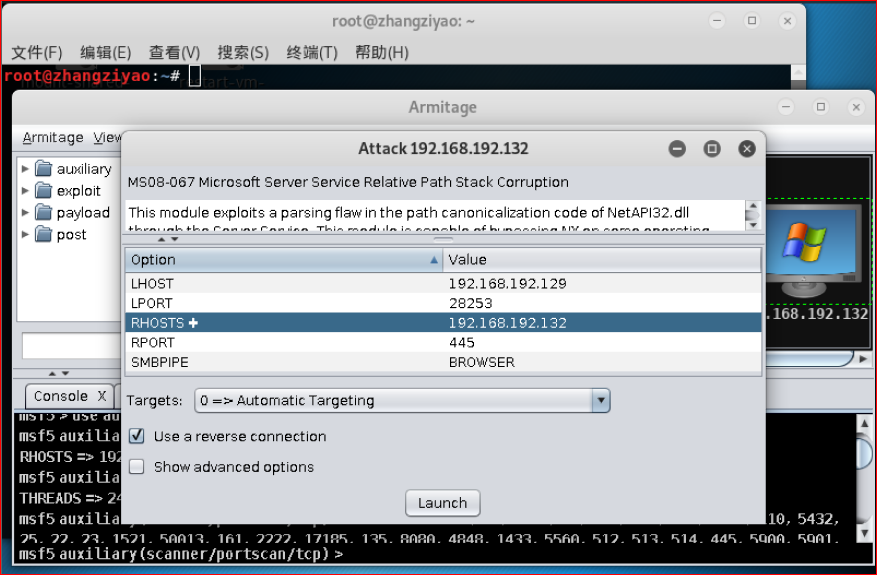The height and width of the screenshot is (575, 877).
Task: Minimize the Attack dialog
Action: click(677, 149)
